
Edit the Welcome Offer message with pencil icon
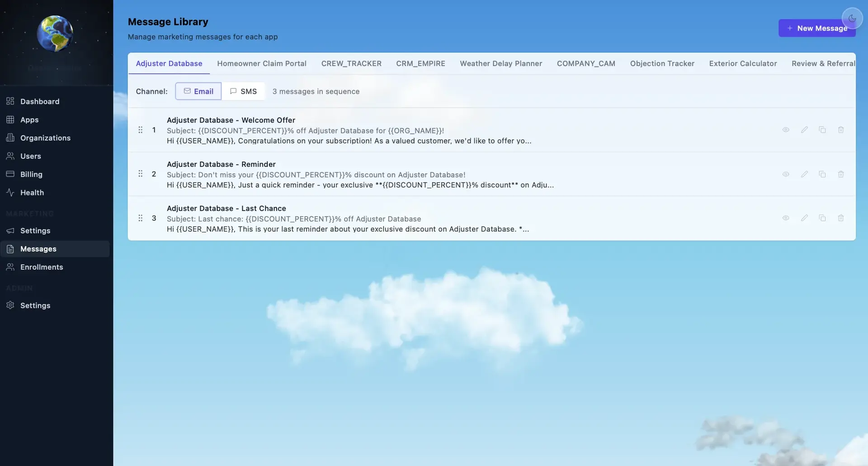point(804,130)
